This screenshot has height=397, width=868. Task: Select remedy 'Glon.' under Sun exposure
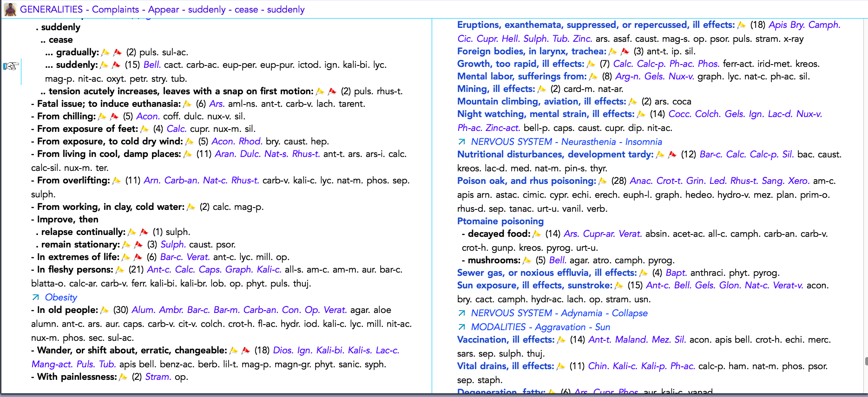(730, 285)
